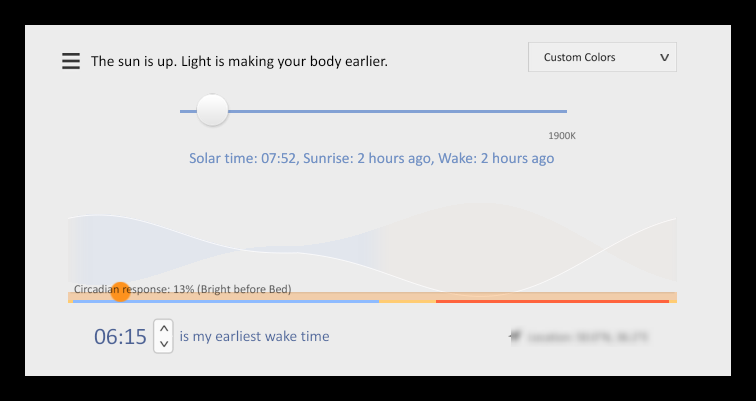
Task: Click the right end of the temperature slider track
Action: coord(562,111)
